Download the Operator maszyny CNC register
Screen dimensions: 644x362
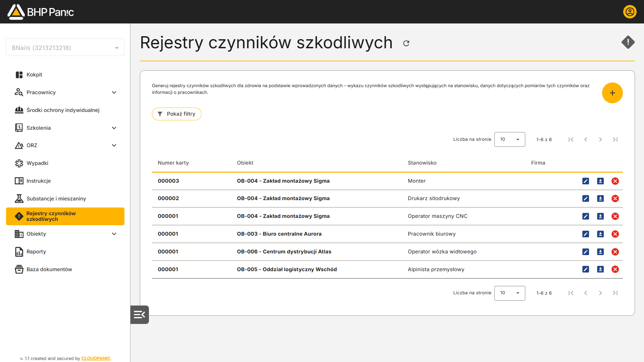(x=600, y=216)
